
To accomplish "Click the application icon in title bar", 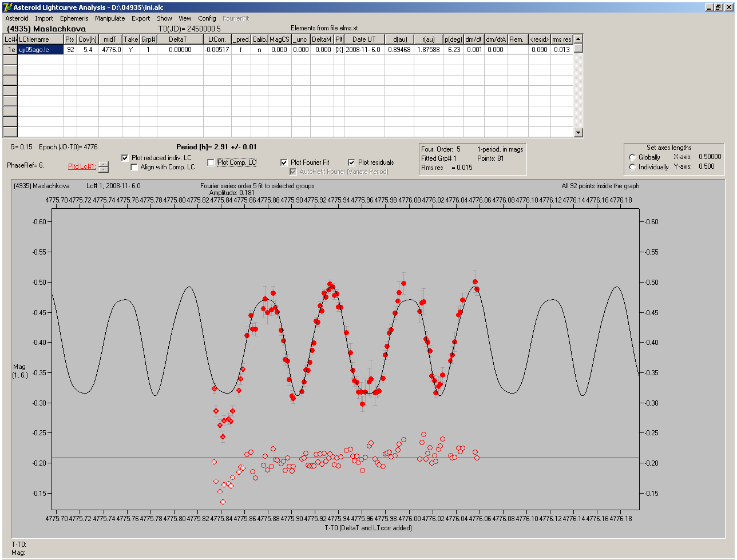I will coord(7,7).
